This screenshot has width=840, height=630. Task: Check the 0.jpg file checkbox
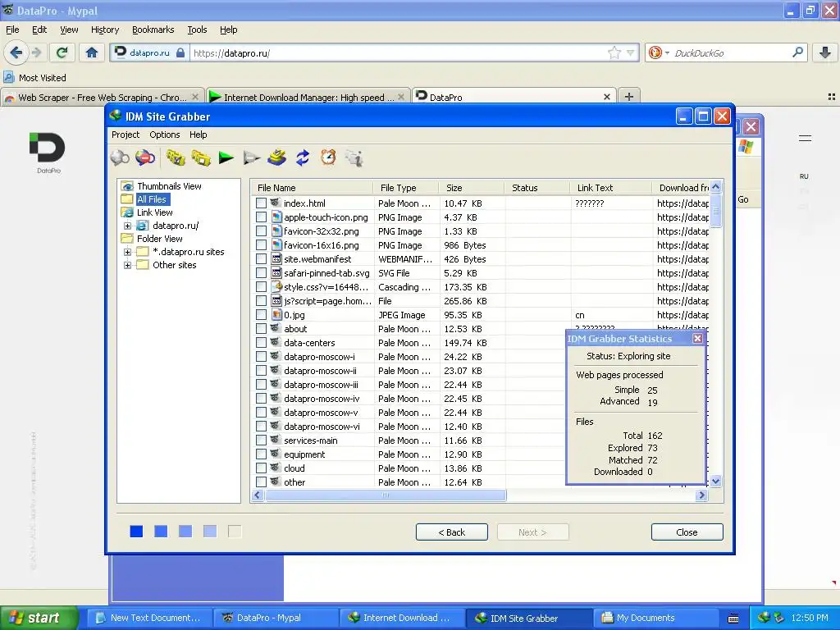pyautogui.click(x=261, y=314)
